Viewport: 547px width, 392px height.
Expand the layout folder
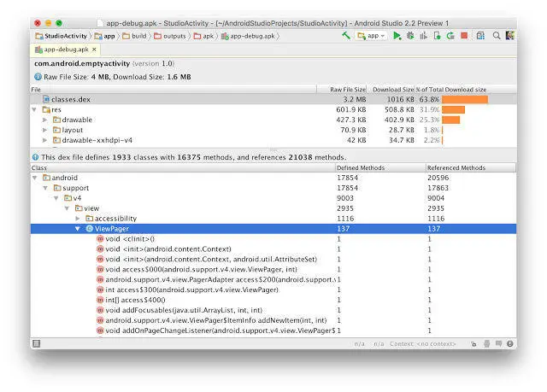[x=44, y=130]
